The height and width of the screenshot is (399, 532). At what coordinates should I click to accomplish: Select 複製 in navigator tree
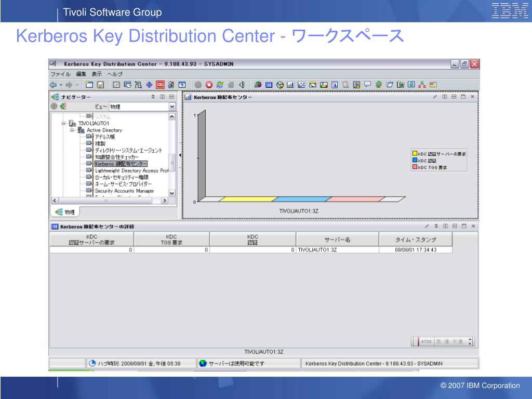100,143
